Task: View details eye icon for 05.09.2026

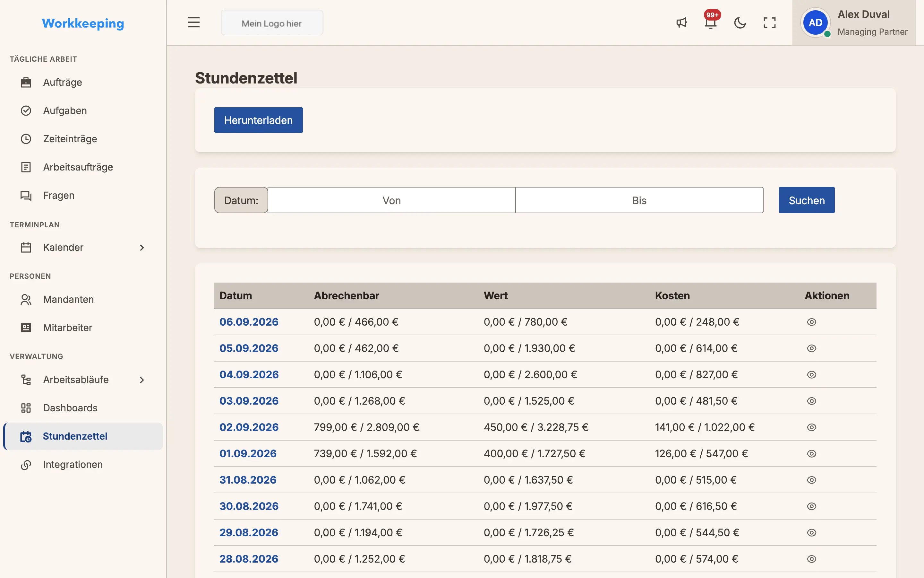Action: click(x=811, y=348)
